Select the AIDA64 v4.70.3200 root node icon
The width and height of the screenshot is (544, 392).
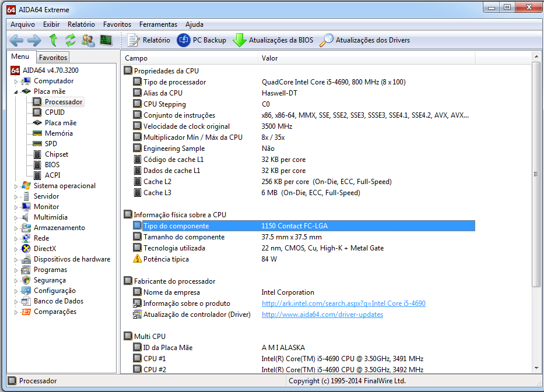pyautogui.click(x=15, y=70)
